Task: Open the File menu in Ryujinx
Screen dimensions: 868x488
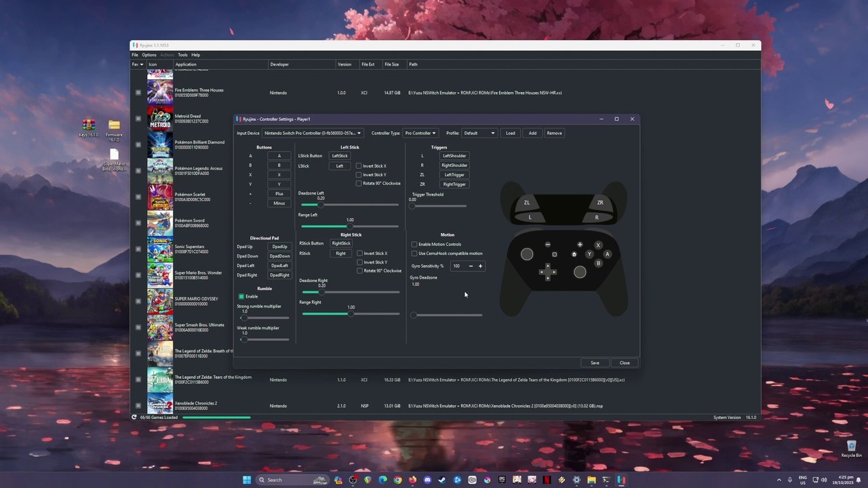Action: click(135, 55)
